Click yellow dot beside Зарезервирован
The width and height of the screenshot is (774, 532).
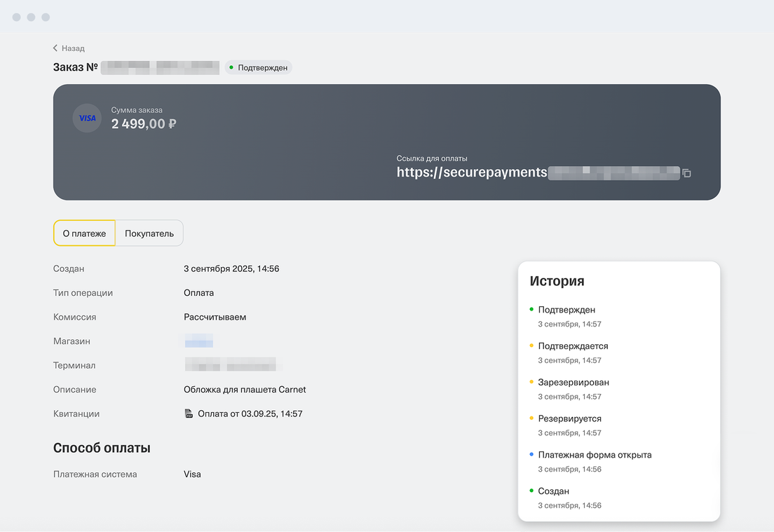click(531, 382)
